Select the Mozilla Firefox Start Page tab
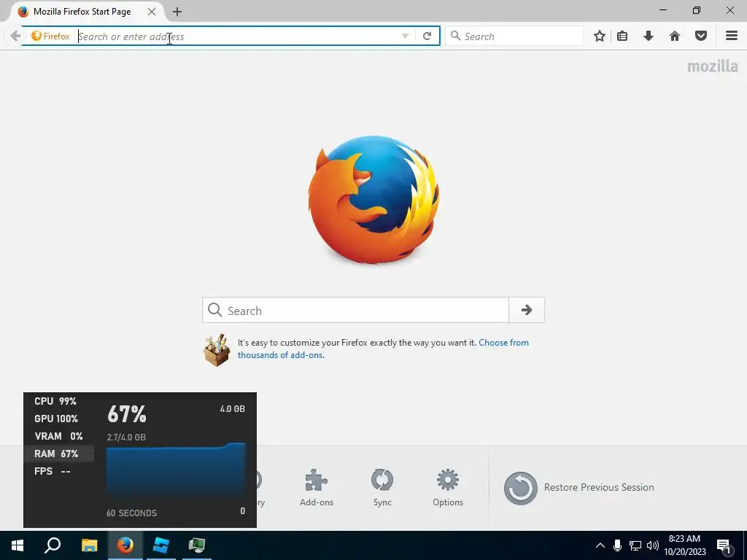747x560 pixels. 81,12
